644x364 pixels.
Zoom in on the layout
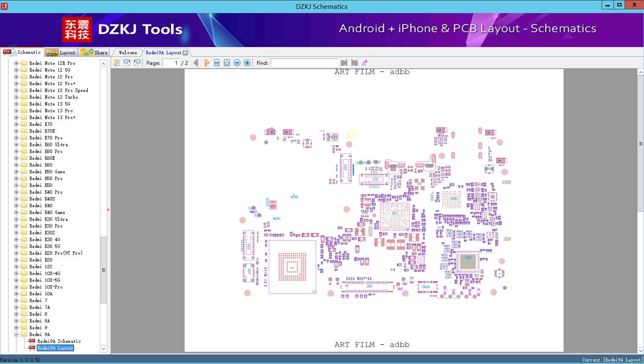coord(247,63)
